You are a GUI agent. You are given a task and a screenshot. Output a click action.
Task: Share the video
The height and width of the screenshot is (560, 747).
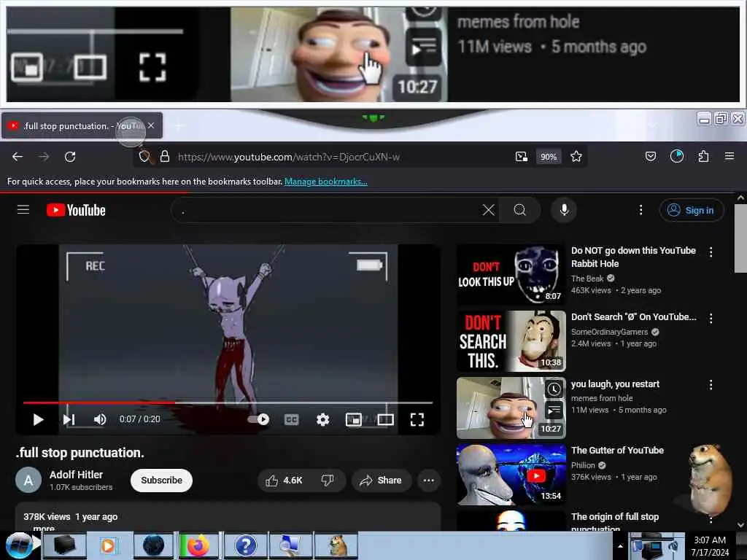pyautogui.click(x=381, y=481)
